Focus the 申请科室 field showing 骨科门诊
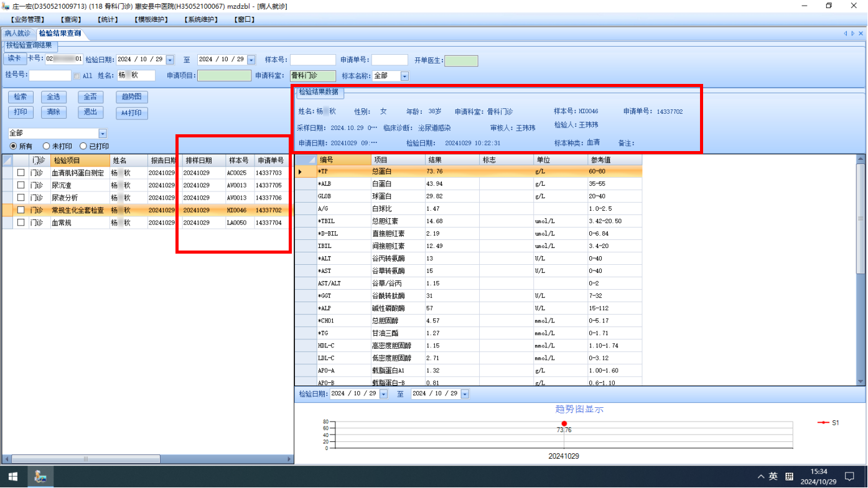 (312, 76)
